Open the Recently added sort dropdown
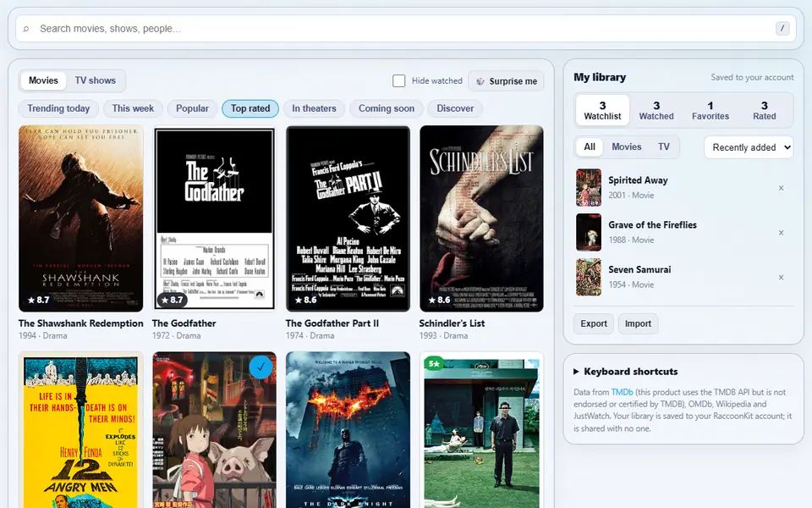 pyautogui.click(x=749, y=147)
